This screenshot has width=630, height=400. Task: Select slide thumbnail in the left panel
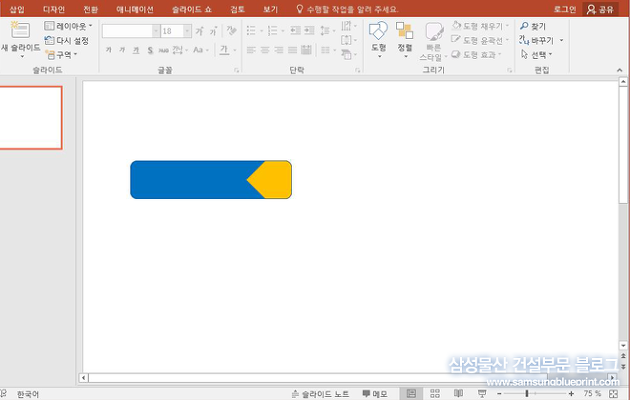click(x=31, y=118)
